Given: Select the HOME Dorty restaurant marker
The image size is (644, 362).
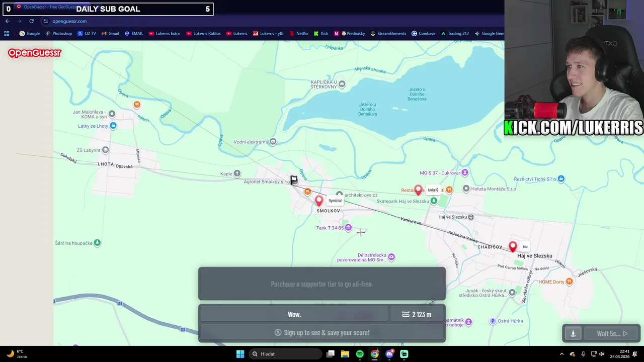Looking at the screenshot, I should [570, 282].
